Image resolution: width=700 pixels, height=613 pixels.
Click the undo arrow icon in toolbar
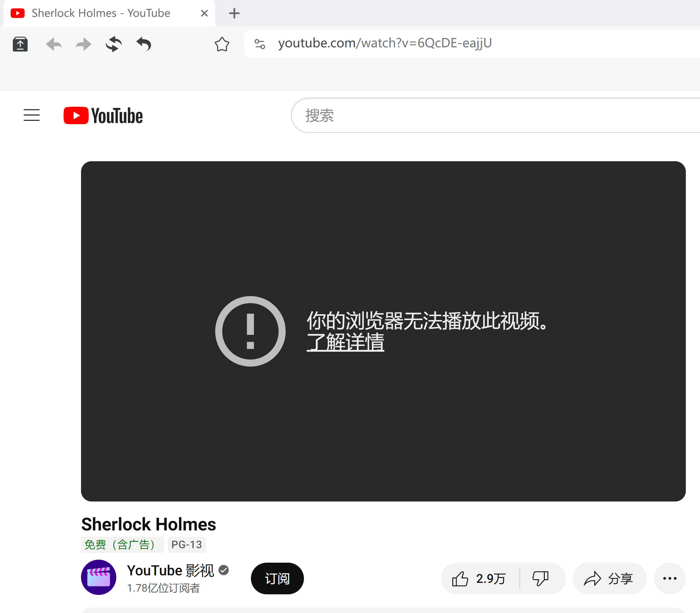pyautogui.click(x=144, y=44)
